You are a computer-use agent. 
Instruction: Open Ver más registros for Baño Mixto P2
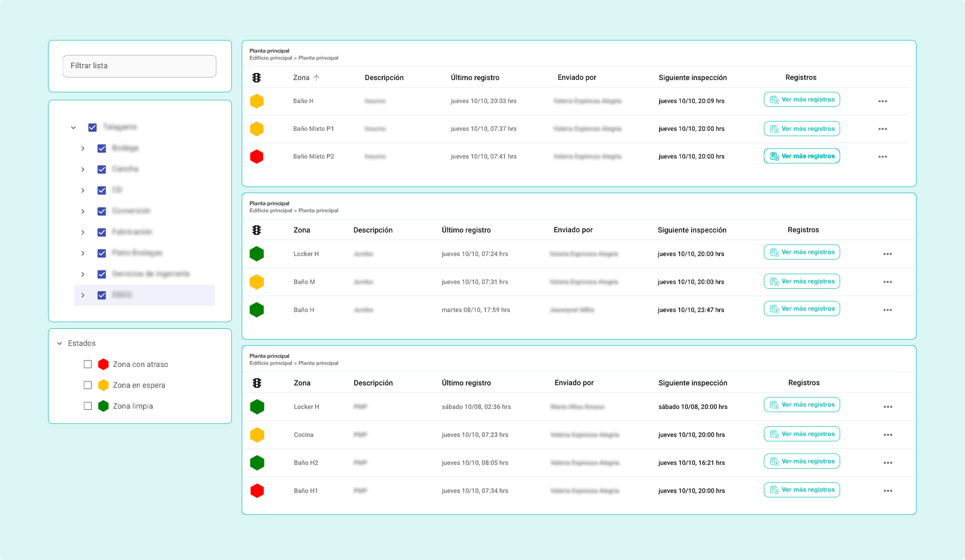click(801, 156)
